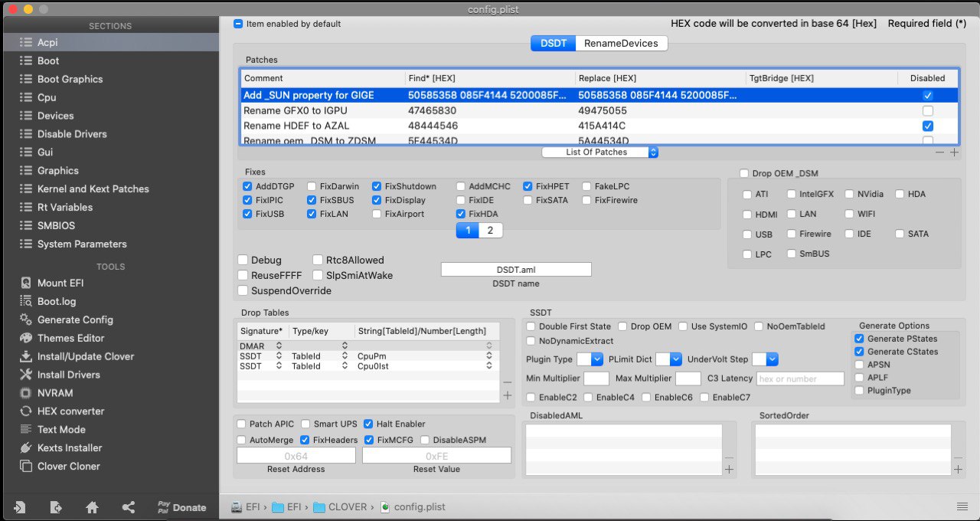980x521 pixels.
Task: Open the PLimit Dict dropdown
Action: [x=668, y=359]
